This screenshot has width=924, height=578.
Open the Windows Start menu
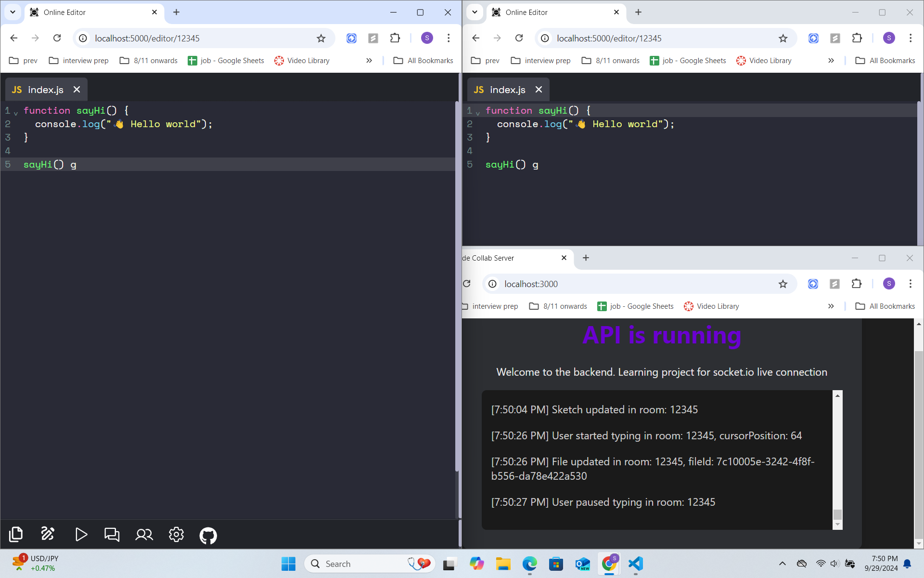(288, 564)
